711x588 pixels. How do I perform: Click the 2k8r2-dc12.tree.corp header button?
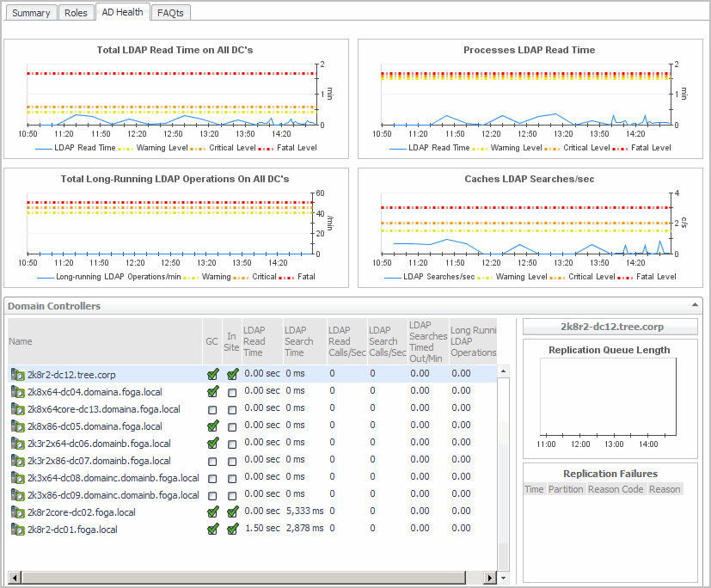[610, 327]
